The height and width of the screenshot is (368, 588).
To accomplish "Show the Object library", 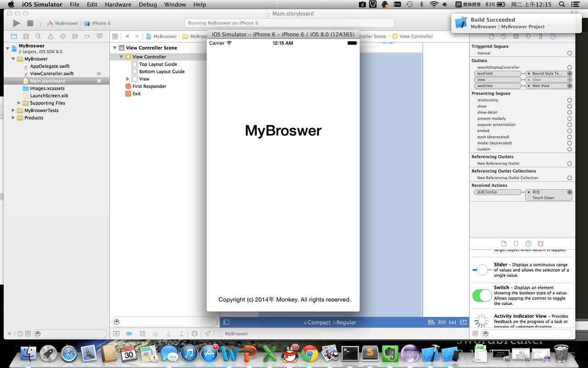I will 528,243.
